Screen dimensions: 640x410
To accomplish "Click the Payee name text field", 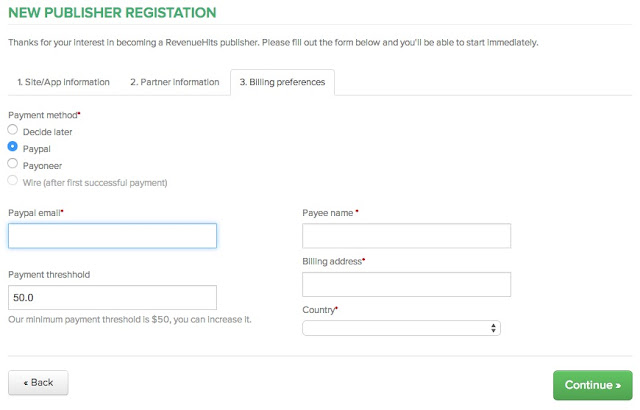I will click(x=406, y=236).
